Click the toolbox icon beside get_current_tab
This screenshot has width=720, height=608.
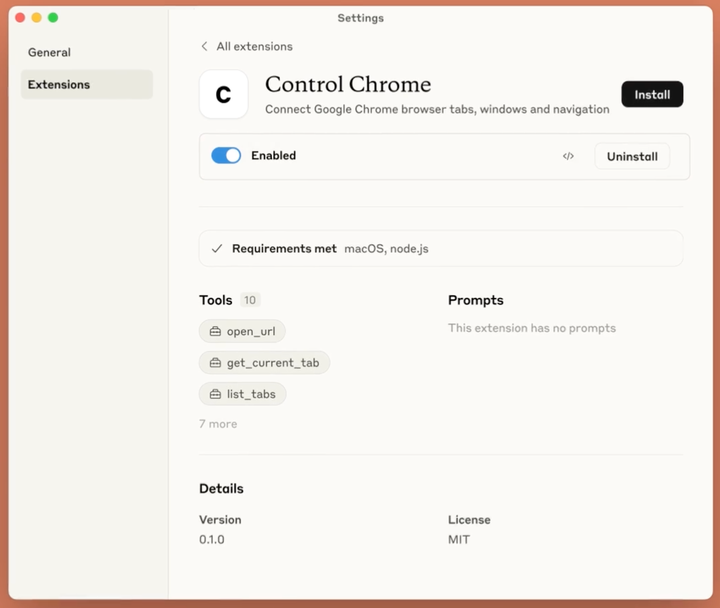click(x=215, y=362)
